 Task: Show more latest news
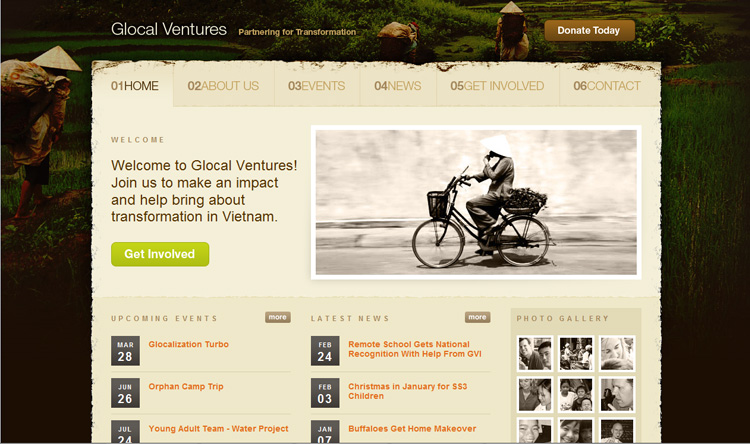point(477,317)
